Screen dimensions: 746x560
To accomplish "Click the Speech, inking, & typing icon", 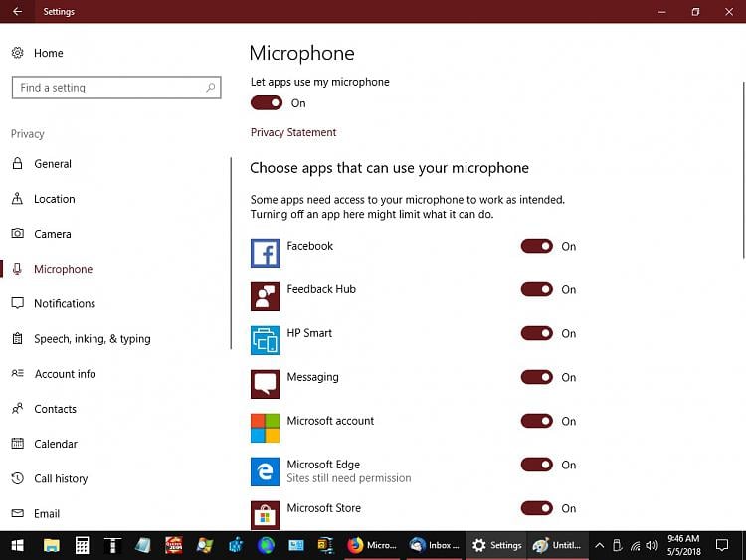I will coord(18,338).
